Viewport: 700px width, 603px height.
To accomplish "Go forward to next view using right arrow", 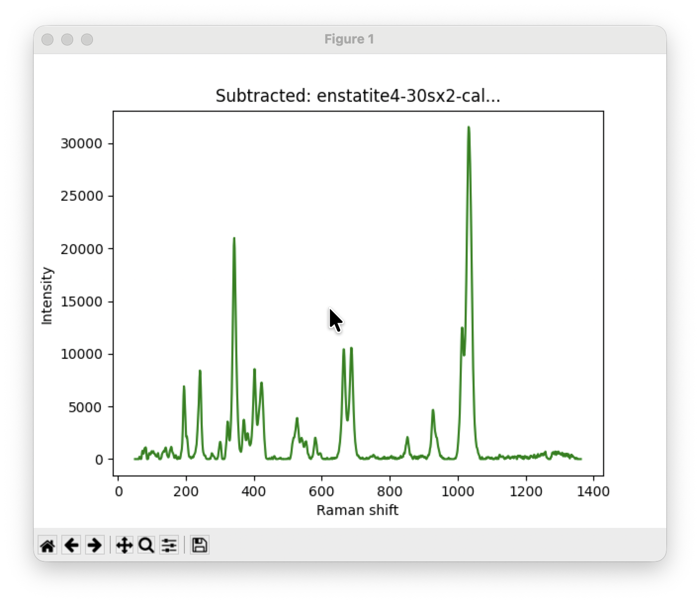I will coord(94,546).
